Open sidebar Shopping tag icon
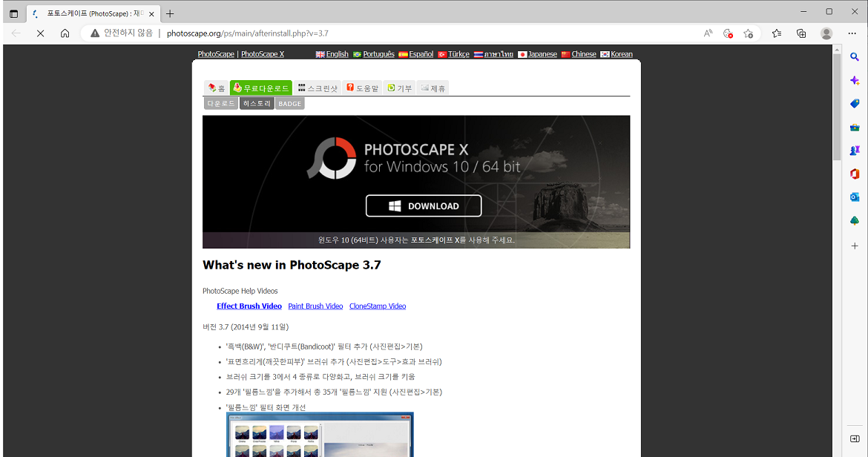This screenshot has width=868, height=457. pyautogui.click(x=855, y=103)
